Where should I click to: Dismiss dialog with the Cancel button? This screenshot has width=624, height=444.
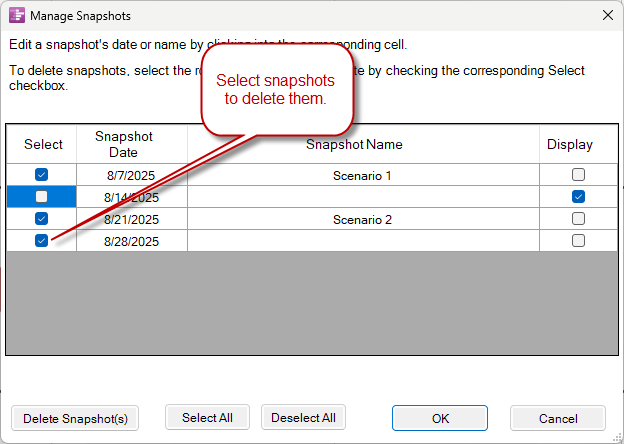558,418
